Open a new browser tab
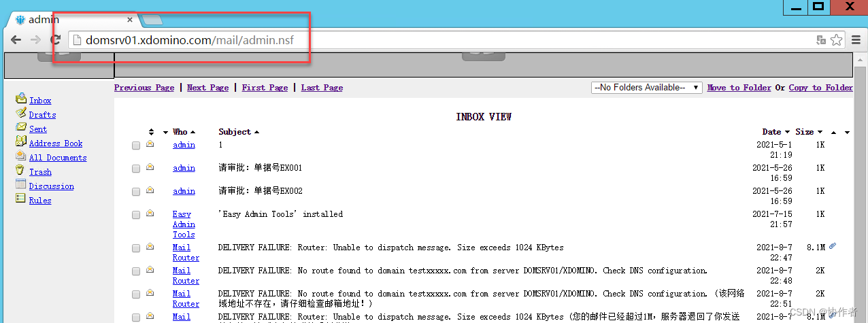 click(x=152, y=20)
